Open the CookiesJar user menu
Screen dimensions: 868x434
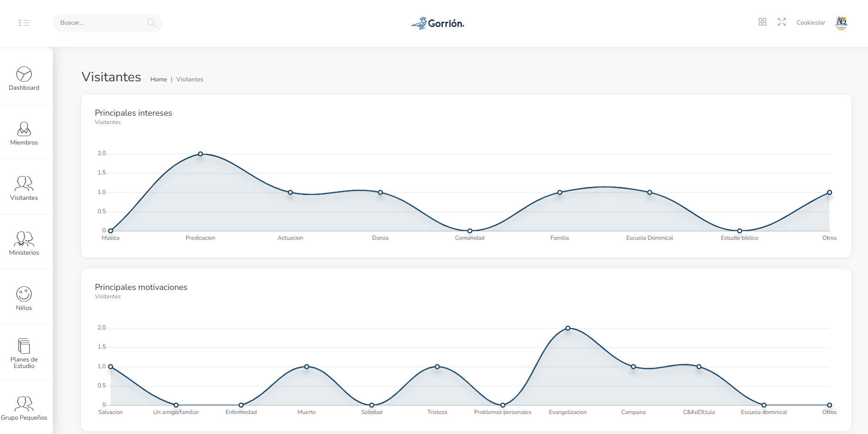point(810,23)
